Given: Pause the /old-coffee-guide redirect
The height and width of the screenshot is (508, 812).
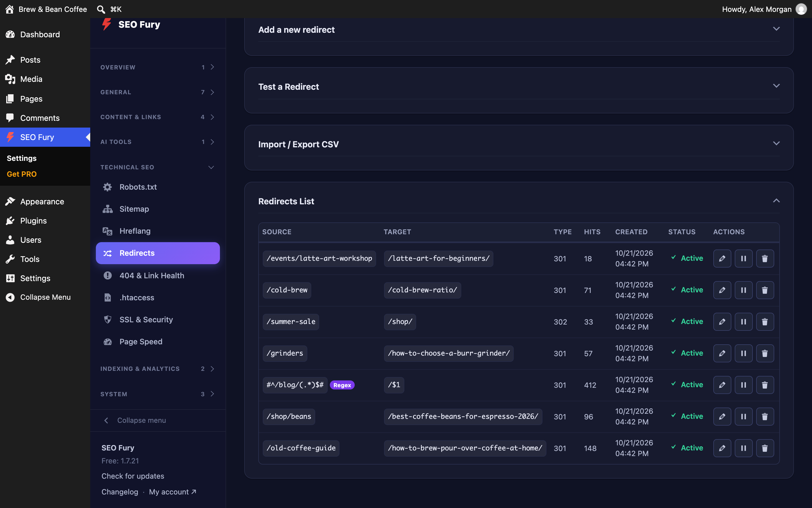Looking at the screenshot, I should [743, 448].
